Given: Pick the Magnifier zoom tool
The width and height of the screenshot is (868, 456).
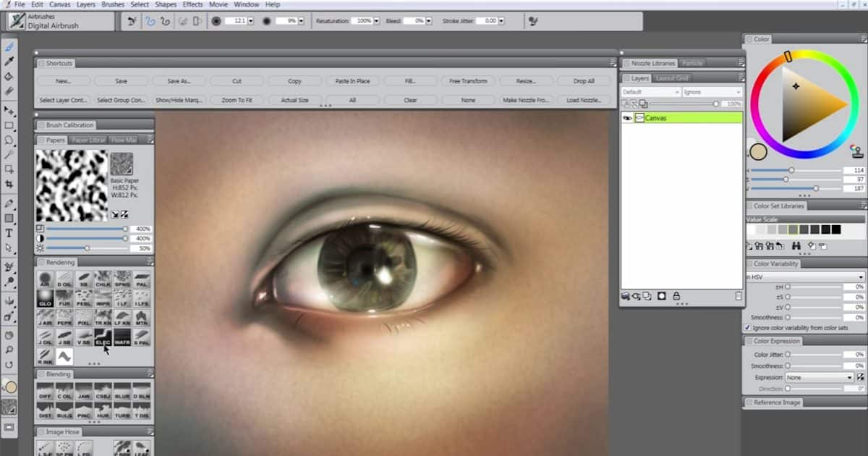Looking at the screenshot, I should click(x=9, y=350).
